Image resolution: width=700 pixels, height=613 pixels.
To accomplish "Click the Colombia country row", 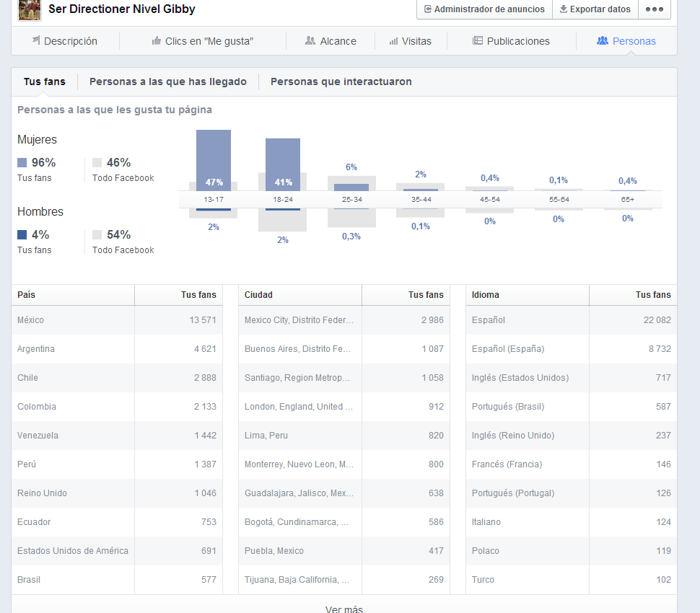I will 117,407.
